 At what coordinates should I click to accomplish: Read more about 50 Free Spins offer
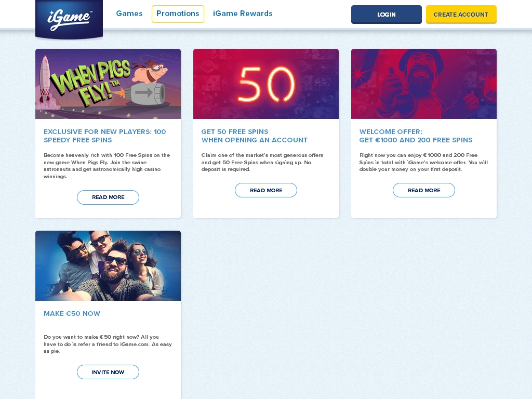coord(266,190)
